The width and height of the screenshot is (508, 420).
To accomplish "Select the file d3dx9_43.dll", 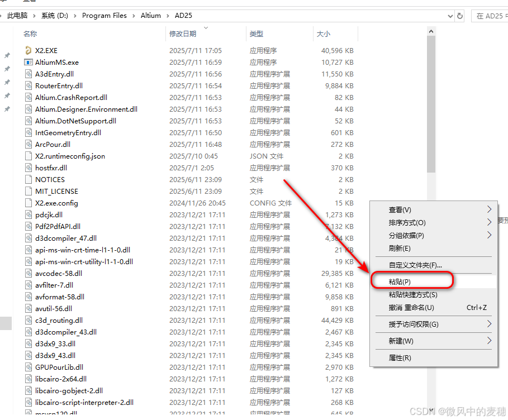I will click(55, 356).
